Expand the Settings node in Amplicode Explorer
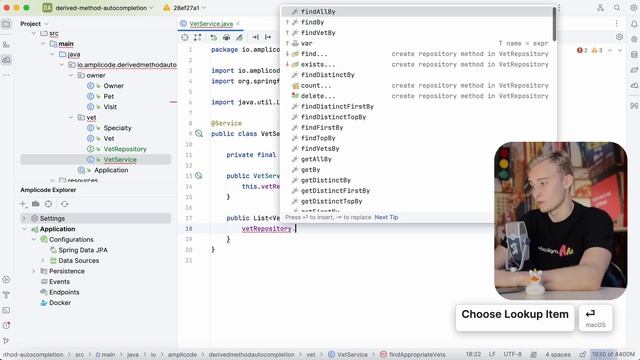This screenshot has height=360, width=640. click(24, 218)
